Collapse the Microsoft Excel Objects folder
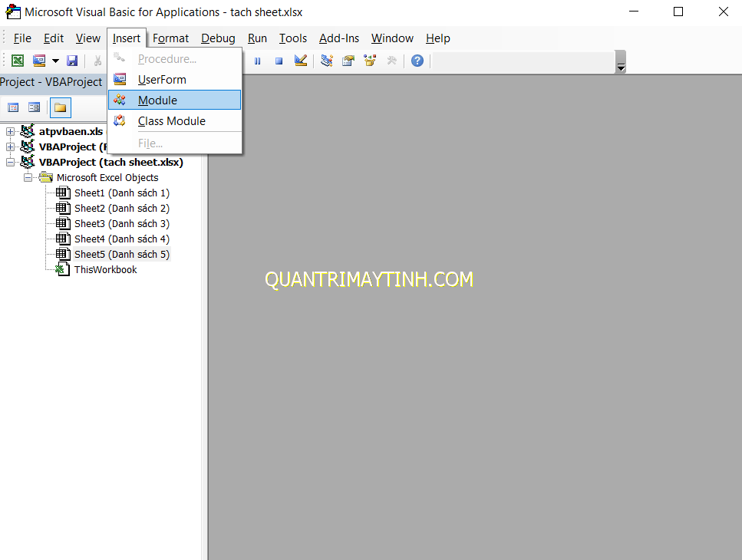This screenshot has width=742, height=560. tap(28, 178)
